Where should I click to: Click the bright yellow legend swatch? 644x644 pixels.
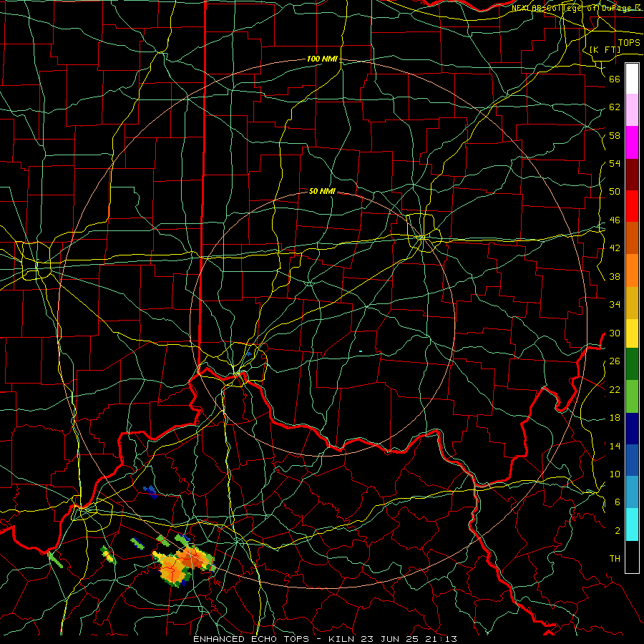pos(632,333)
